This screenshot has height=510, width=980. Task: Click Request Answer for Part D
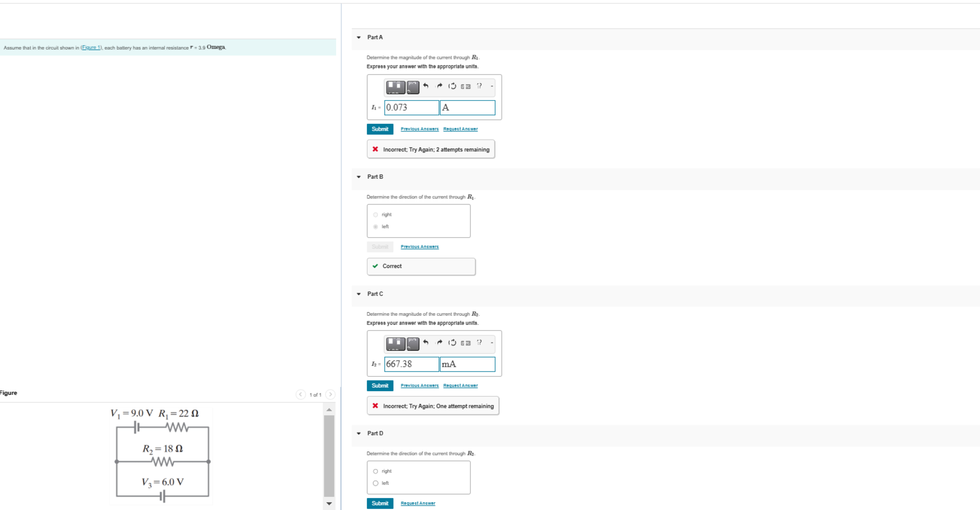click(x=418, y=503)
